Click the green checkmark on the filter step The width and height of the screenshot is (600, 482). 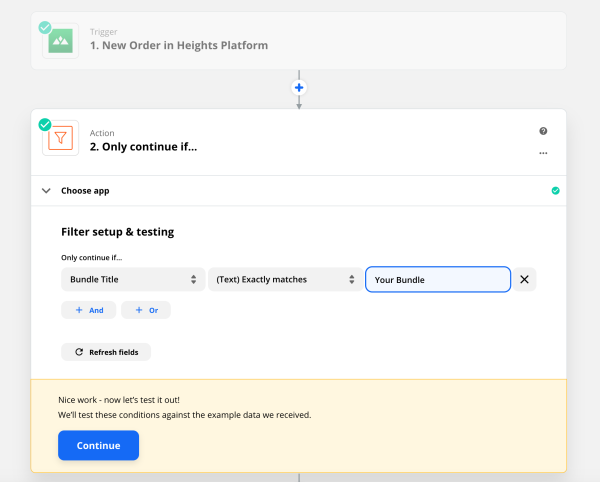45,125
